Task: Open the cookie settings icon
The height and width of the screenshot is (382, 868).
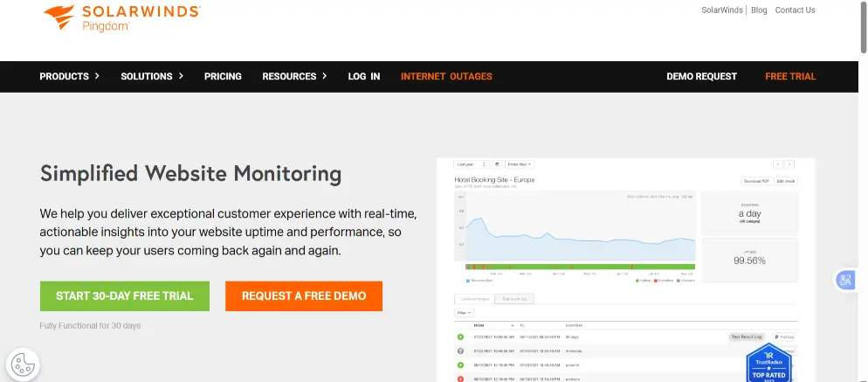Action: tap(23, 365)
